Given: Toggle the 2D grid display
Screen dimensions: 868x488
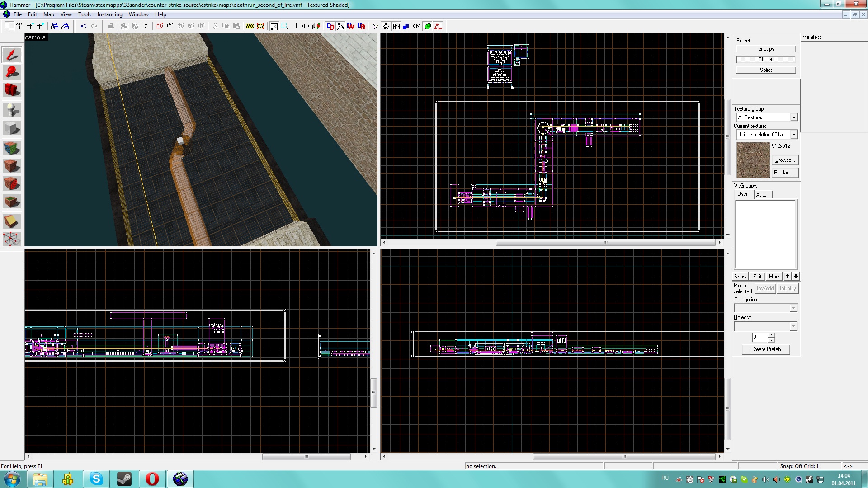Looking at the screenshot, I should pos(9,26).
